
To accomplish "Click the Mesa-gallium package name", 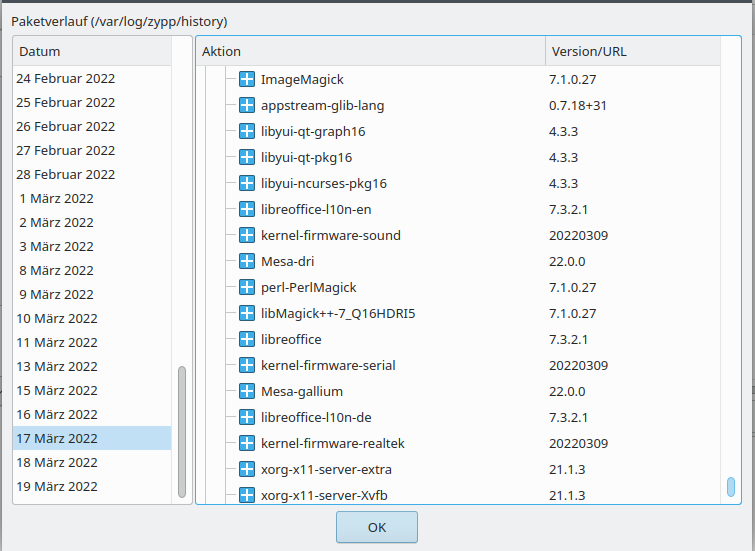I will [x=302, y=392].
